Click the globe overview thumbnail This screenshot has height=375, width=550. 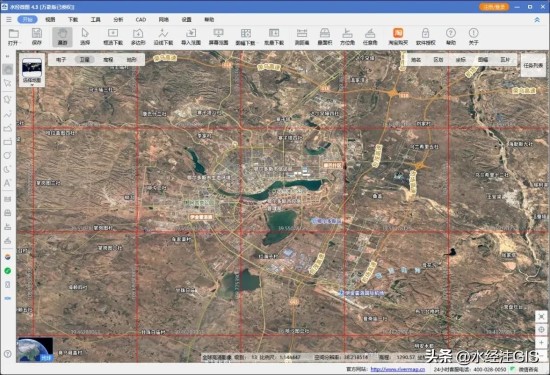pos(35,349)
